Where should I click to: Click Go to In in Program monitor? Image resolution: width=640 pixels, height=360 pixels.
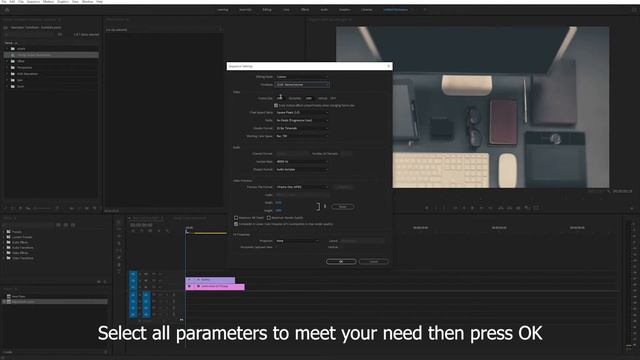[x=455, y=208]
